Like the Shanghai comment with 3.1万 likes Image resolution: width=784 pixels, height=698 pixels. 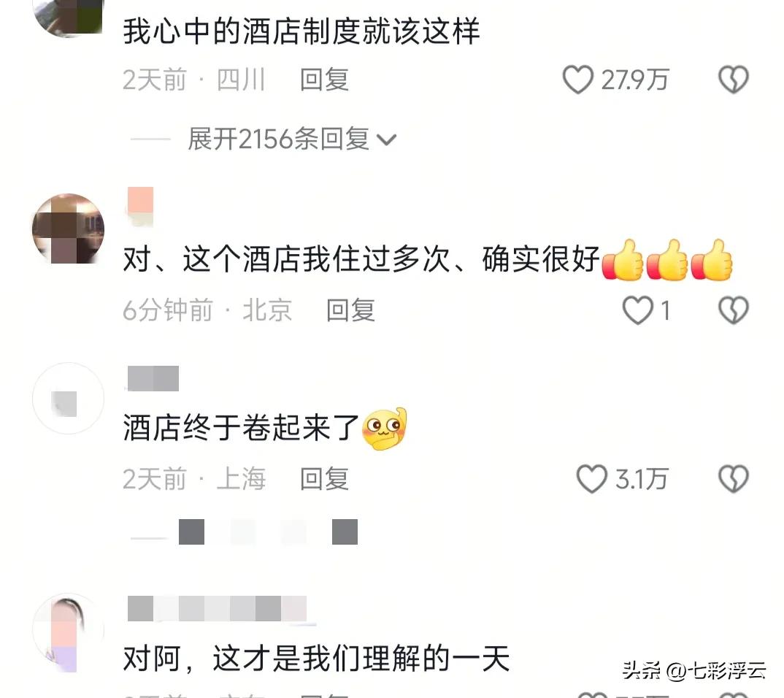pyautogui.click(x=592, y=479)
